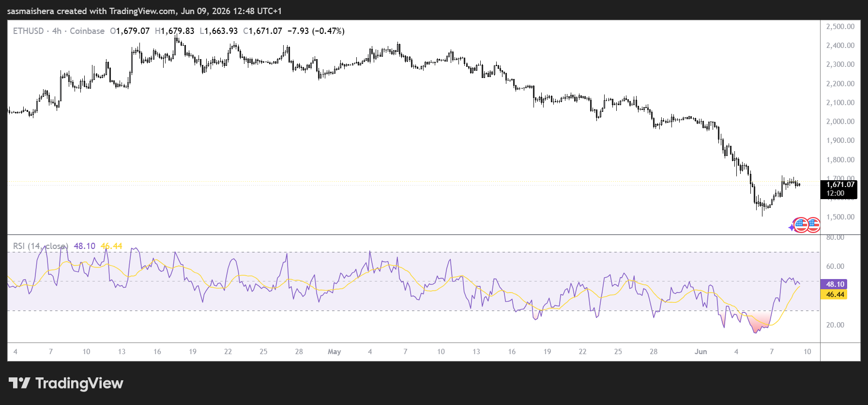The height and width of the screenshot is (405, 868).
Task: Click the Jun label on the time axis
Action: coord(700,352)
